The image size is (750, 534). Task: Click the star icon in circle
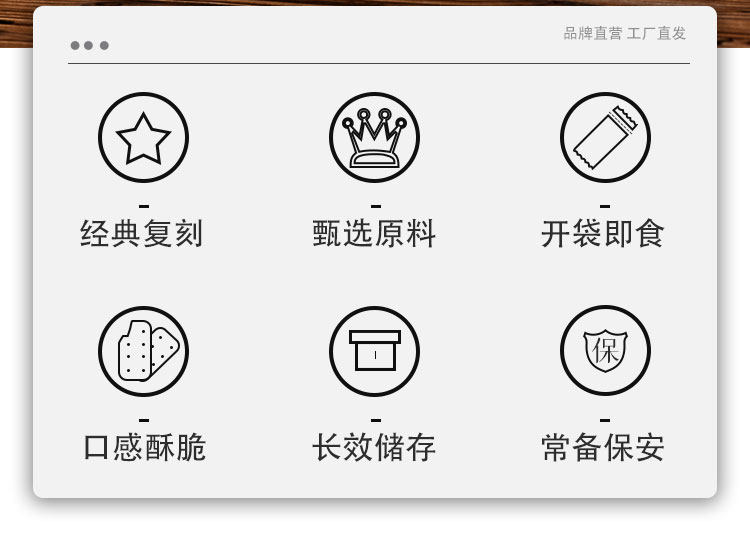143,138
